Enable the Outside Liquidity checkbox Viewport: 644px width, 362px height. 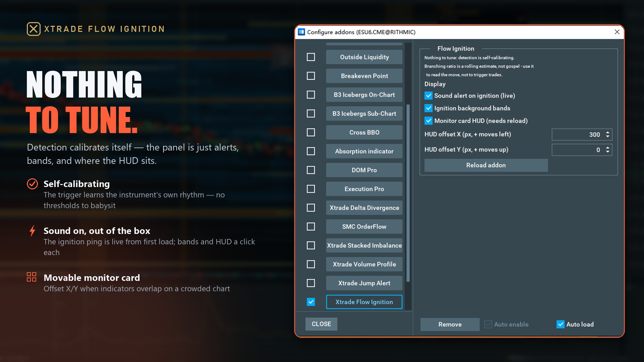pos(311,57)
